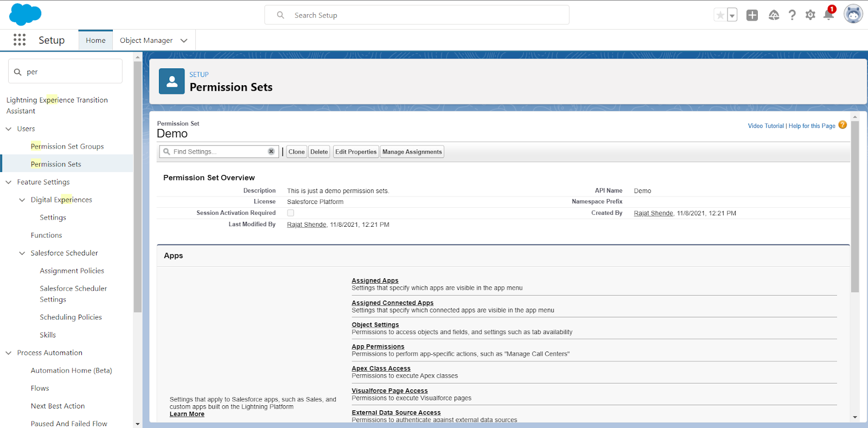The image size is (868, 428).
Task: Open Help for this Page link
Action: [x=812, y=126]
